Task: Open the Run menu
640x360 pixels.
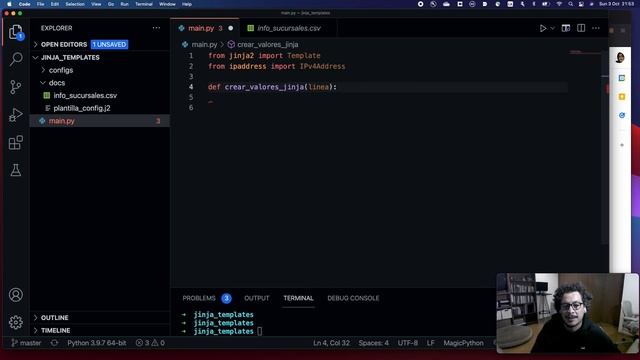Action: 124,4
